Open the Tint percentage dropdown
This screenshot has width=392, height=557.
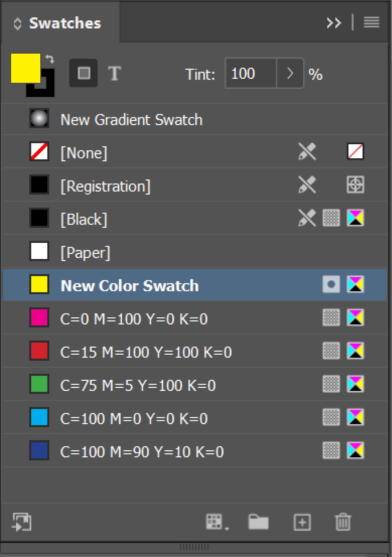tap(290, 74)
